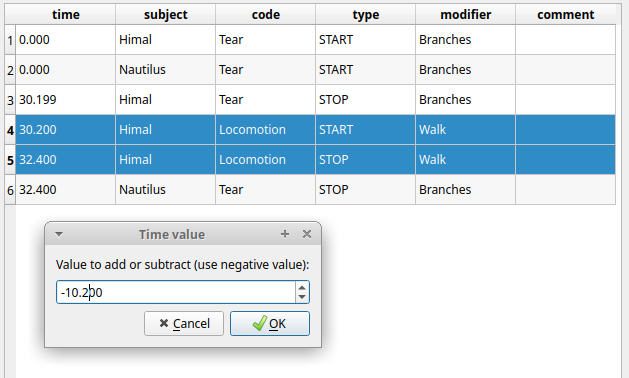The height and width of the screenshot is (378, 629).
Task: Select the Nautilus cell in row 2
Action: 165,70
